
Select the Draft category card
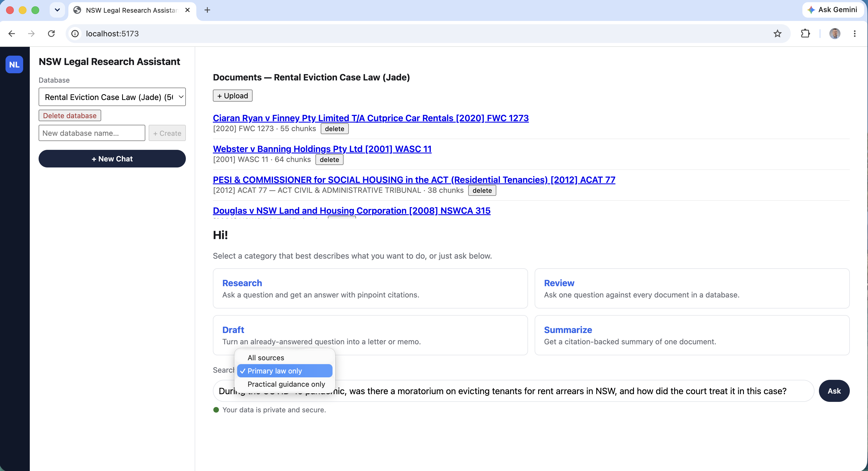(370, 335)
